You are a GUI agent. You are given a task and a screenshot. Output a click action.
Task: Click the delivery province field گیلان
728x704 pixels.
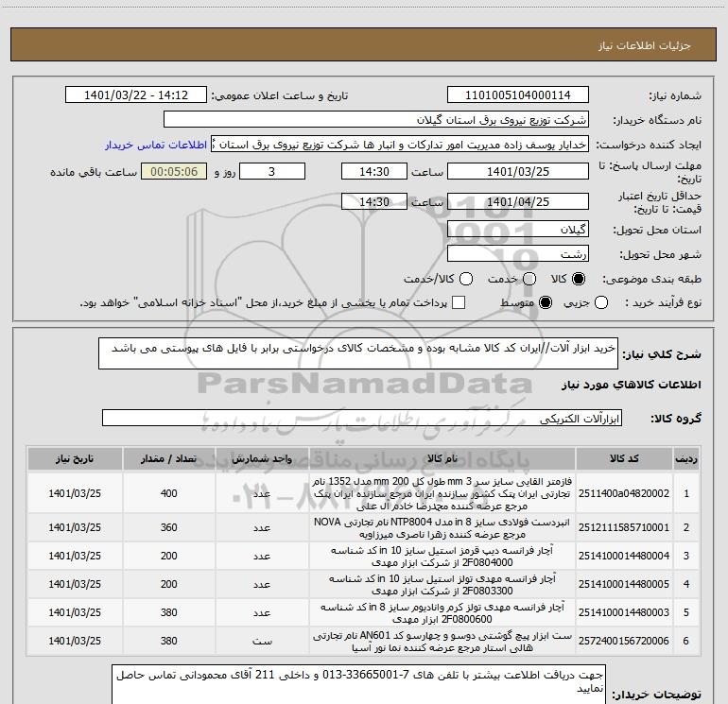pyautogui.click(x=518, y=230)
